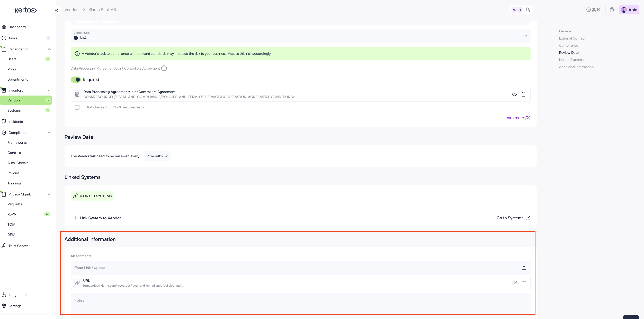Preview the DPA document with eye icon
Viewport: 644px width, 319px height.
point(514,94)
